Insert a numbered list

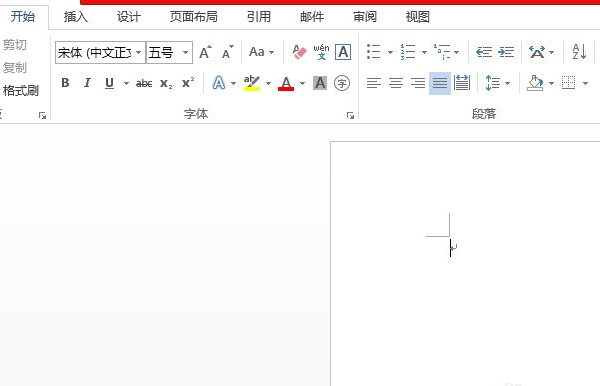click(408, 52)
